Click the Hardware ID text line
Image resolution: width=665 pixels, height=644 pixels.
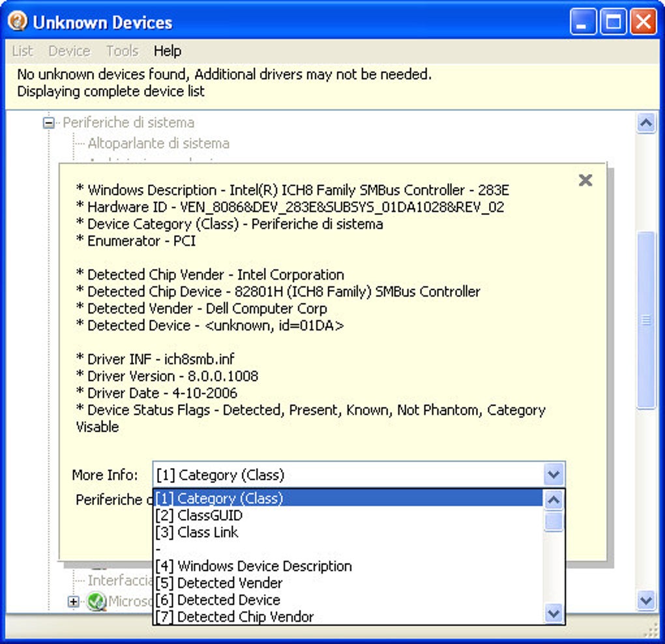pos(290,207)
